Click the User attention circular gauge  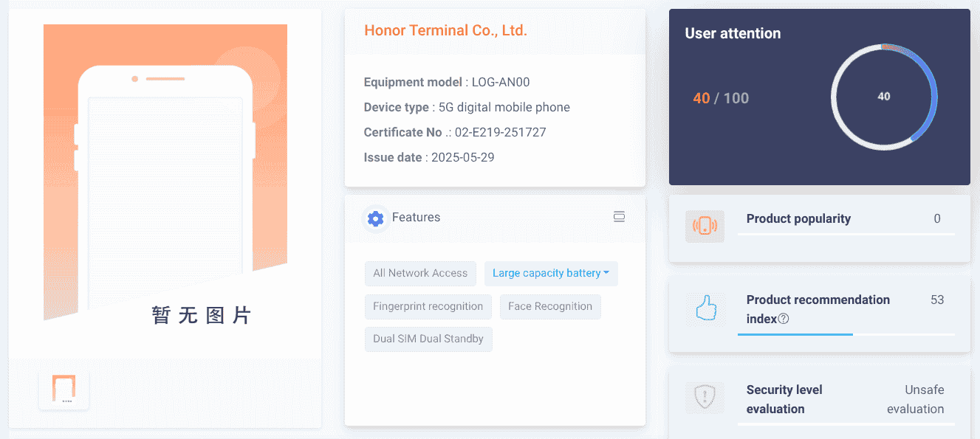coord(883,97)
